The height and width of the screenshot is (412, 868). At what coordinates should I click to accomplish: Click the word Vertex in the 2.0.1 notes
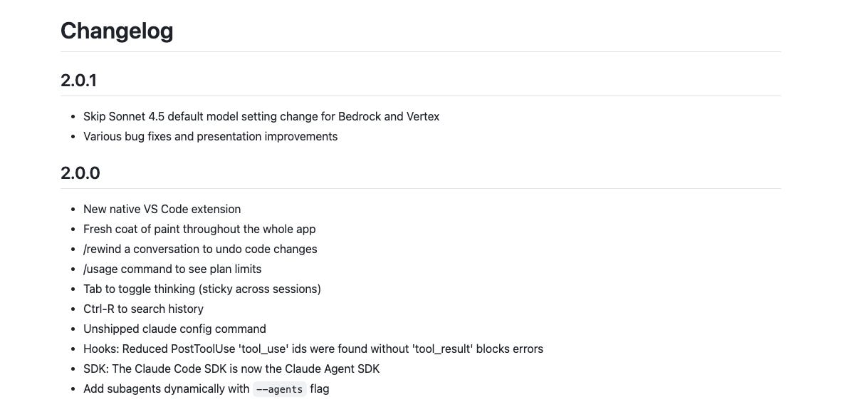coord(422,116)
